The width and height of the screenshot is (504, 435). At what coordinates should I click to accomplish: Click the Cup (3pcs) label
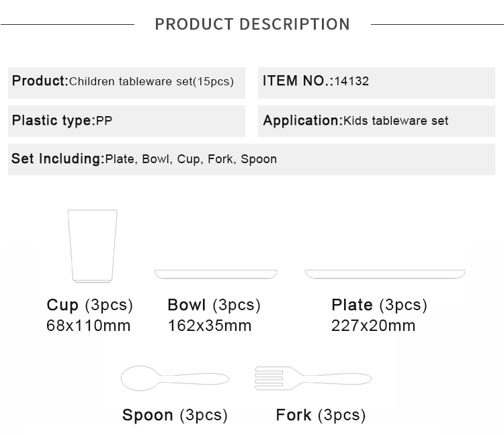pos(89,305)
